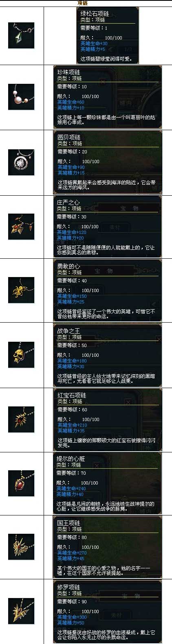The image size is (172, 644).
Task: Select the 提尔的心脏 title text
Action: coord(71,458)
